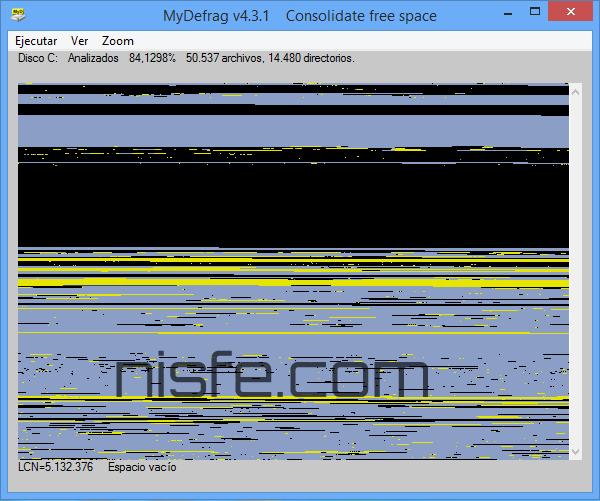Open the Ver menu
Screen dimensions: 600x501
coord(79,41)
